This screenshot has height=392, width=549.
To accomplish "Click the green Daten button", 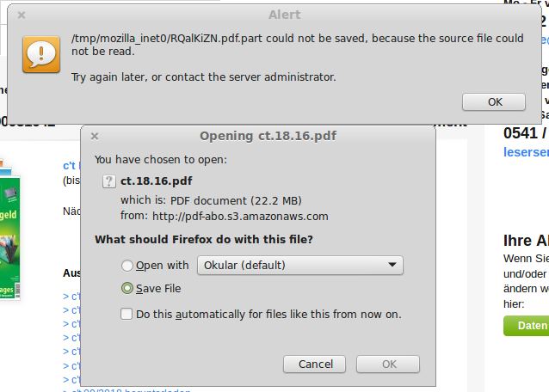I will point(527,326).
